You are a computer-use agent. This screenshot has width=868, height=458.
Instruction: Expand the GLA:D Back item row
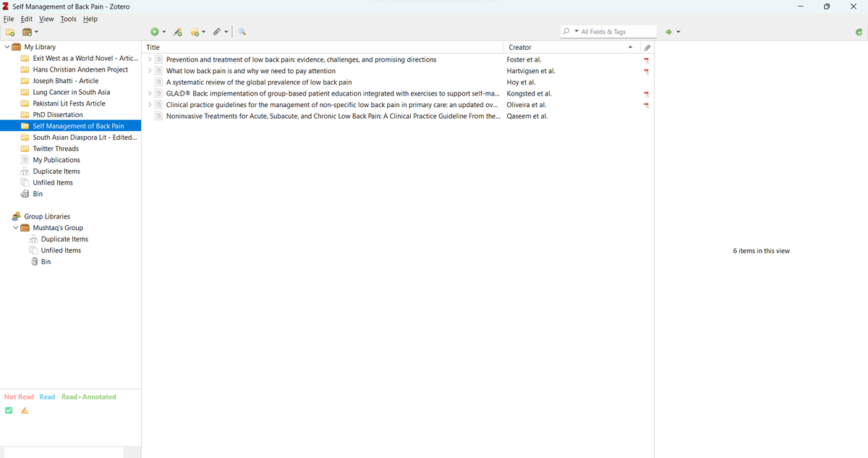point(150,94)
